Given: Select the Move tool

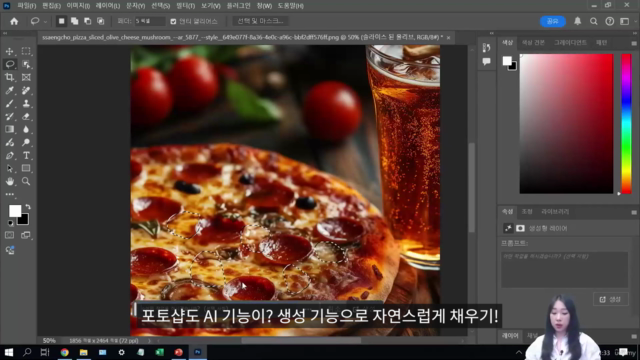Looking at the screenshot, I should pyautogui.click(x=9, y=51).
